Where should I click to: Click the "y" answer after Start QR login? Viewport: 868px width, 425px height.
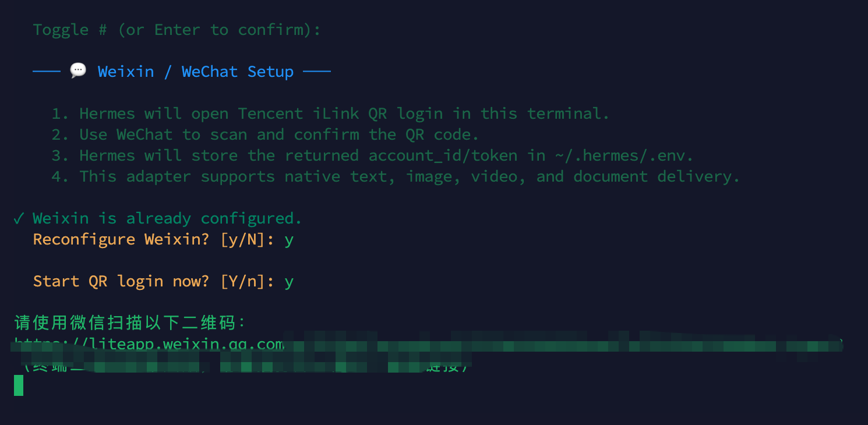pos(289,282)
